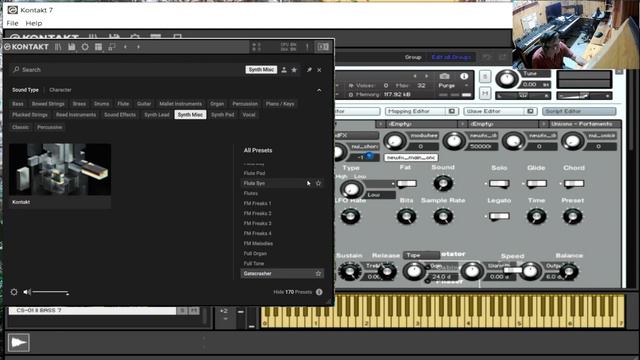Open the Tape effect type dropdown
Image resolution: width=640 pixels, height=360 pixels.
click(421, 255)
